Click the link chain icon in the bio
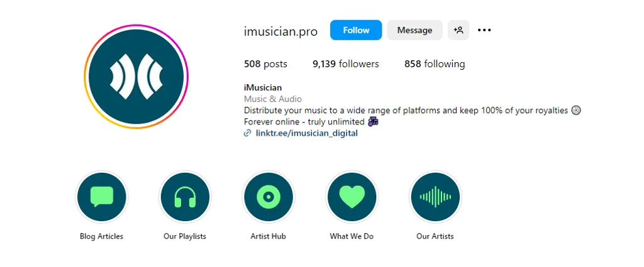Image resolution: width=644 pixels, height=267 pixels. click(x=248, y=133)
